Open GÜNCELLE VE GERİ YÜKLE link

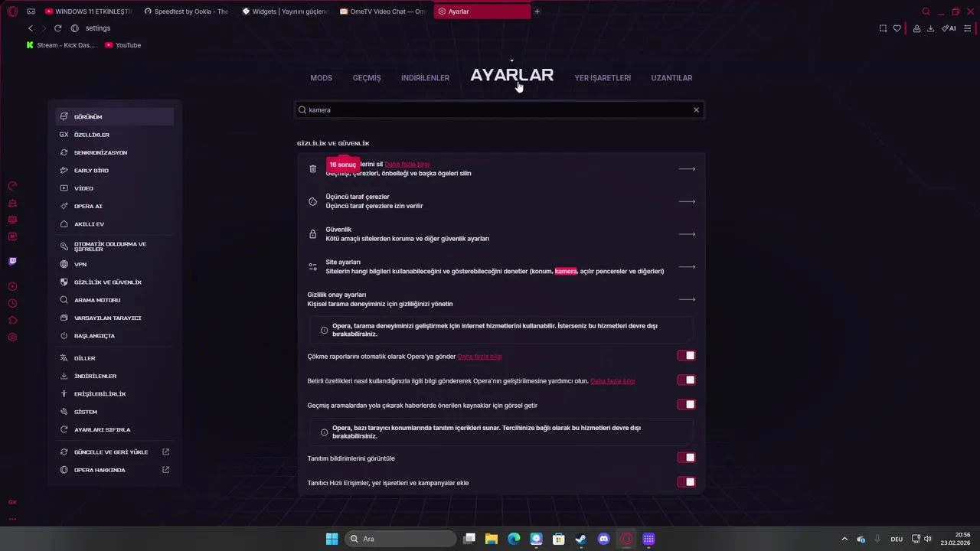pos(115,452)
